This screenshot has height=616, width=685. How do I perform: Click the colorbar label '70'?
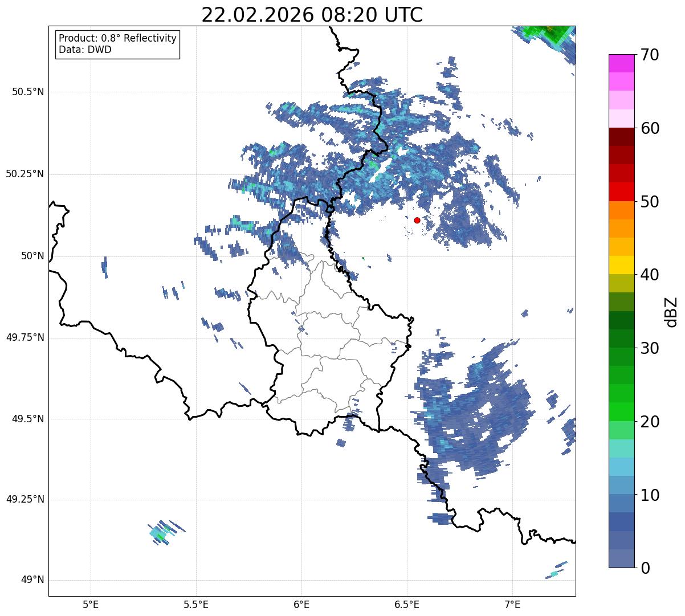(650, 55)
